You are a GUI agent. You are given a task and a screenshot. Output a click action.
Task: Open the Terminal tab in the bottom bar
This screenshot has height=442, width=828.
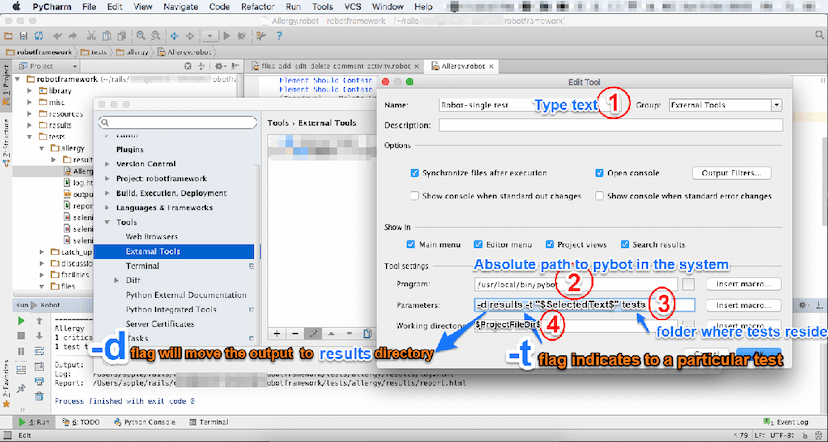tap(209, 422)
